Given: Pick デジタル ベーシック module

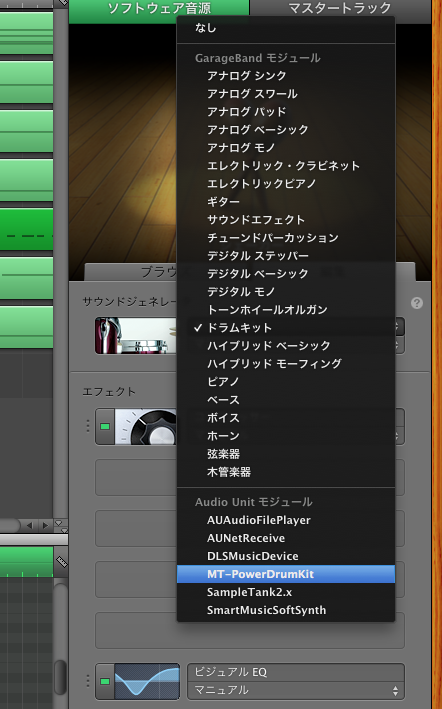Looking at the screenshot, I should pyautogui.click(x=286, y=274).
